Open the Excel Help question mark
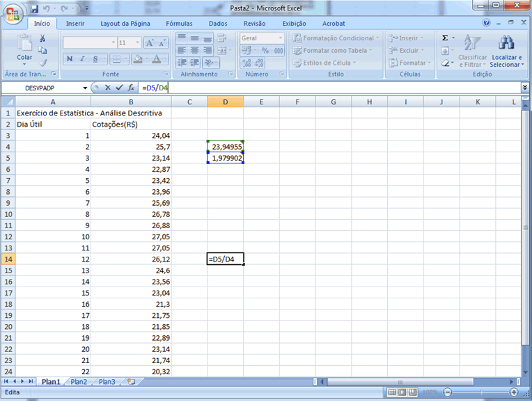Screen dimensions: 532x402 tap(487, 23)
